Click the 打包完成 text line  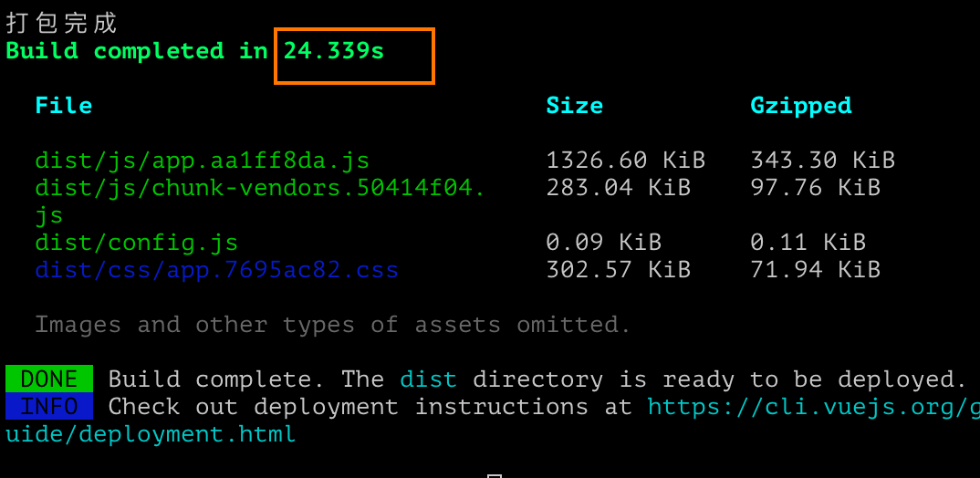click(61, 23)
